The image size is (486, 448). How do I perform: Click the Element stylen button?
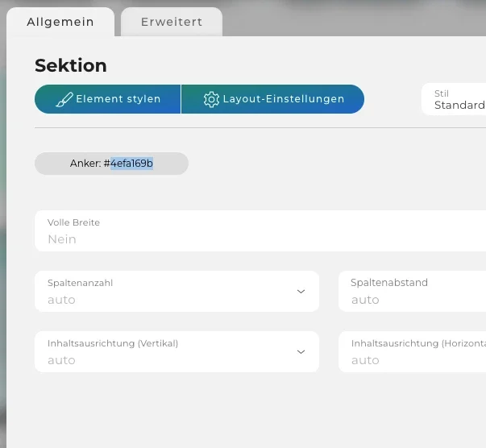pos(107,99)
